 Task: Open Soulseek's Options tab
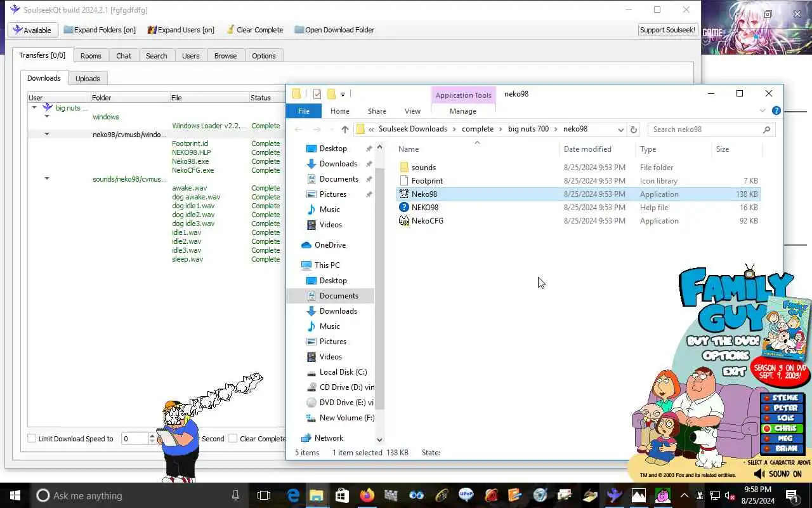click(264, 56)
